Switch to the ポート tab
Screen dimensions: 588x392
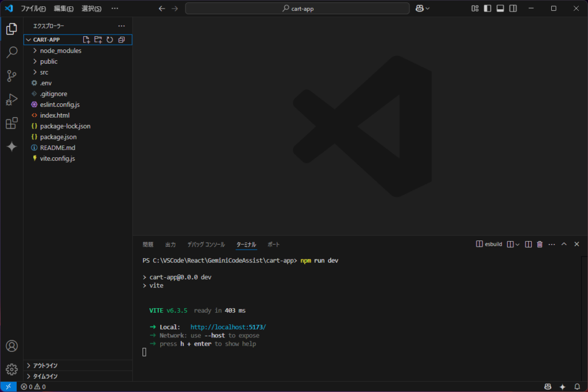tap(273, 244)
